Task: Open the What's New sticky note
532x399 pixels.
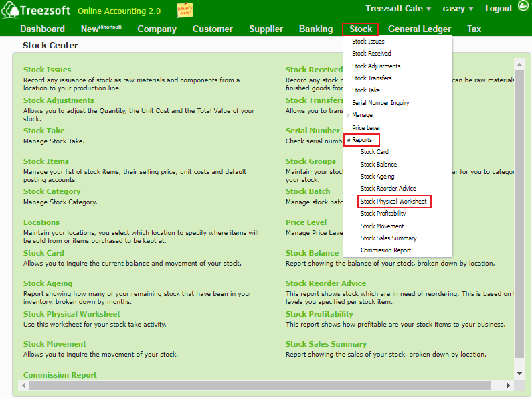Action: pos(185,10)
